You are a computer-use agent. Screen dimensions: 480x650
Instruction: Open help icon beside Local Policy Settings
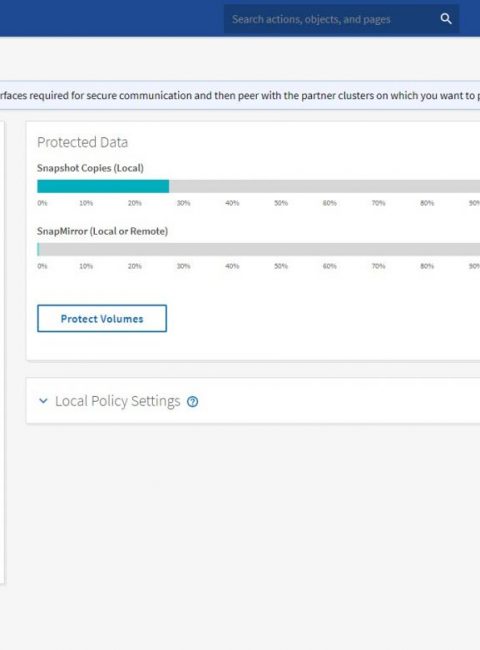pos(192,401)
